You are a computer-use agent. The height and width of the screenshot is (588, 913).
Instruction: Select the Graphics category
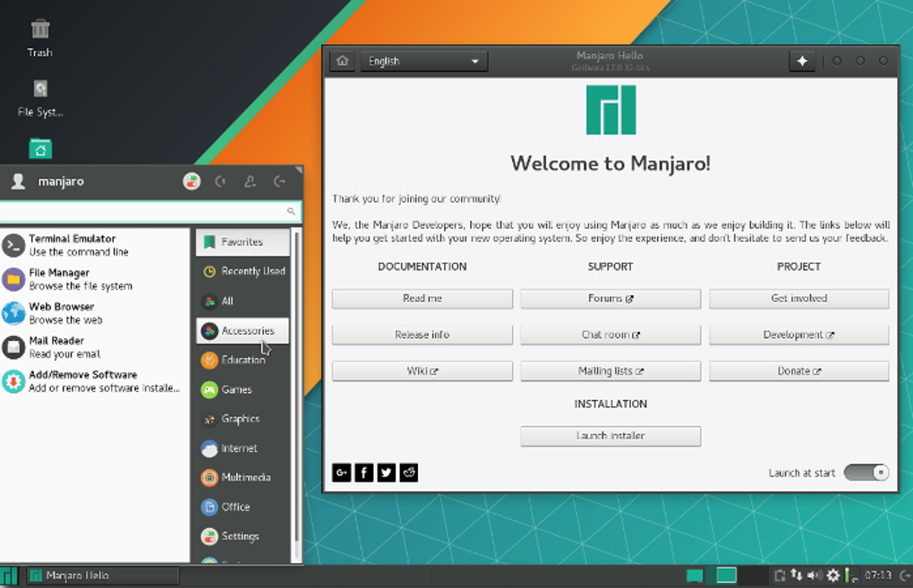243,419
